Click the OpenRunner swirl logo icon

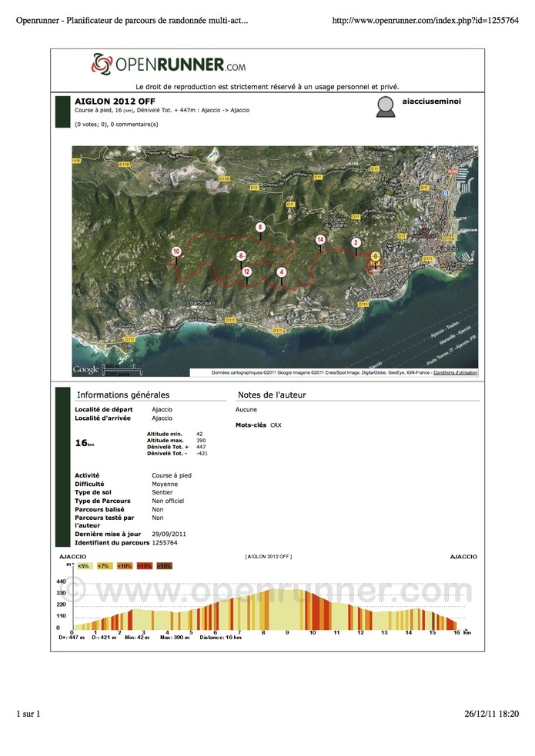click(102, 64)
